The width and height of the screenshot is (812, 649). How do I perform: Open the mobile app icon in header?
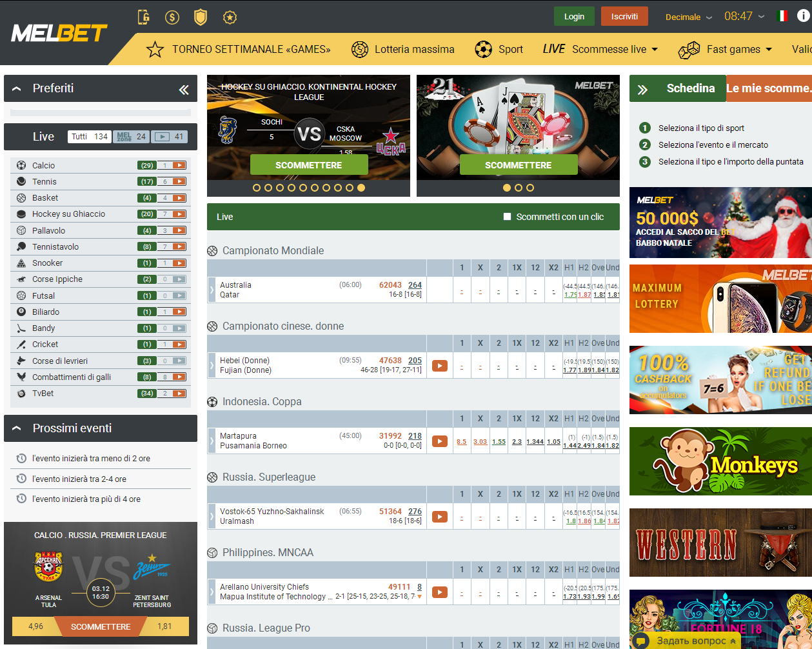click(144, 17)
